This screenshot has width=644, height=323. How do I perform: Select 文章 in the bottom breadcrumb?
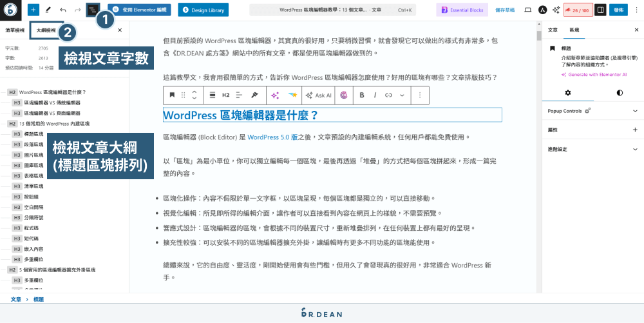coord(15,300)
